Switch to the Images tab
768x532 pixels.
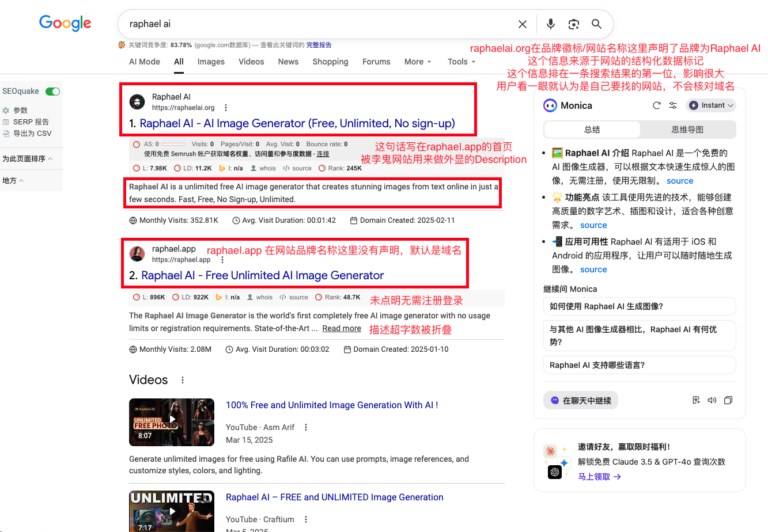click(211, 62)
